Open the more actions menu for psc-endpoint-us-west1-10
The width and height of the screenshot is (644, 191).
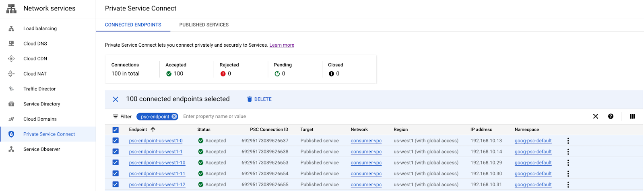(568, 163)
